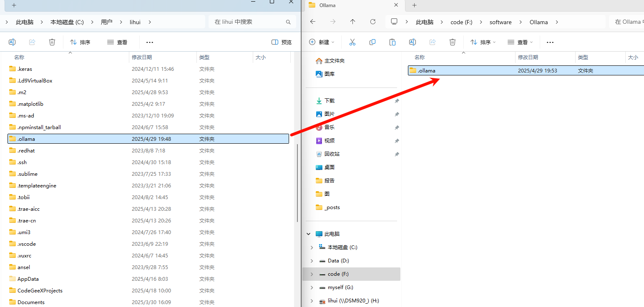The height and width of the screenshot is (307, 644).
Task: Click the Rename icon in left window toolbar
Action: coord(12,42)
